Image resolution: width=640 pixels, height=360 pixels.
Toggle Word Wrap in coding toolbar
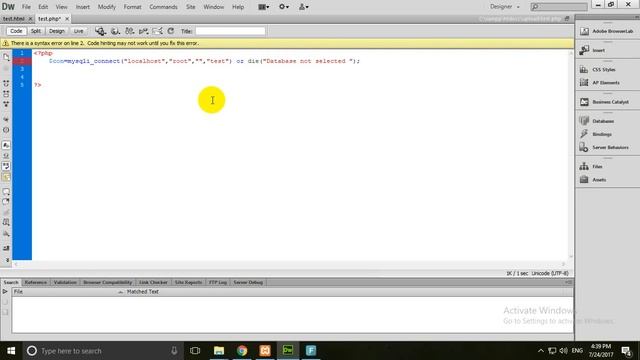[6, 166]
